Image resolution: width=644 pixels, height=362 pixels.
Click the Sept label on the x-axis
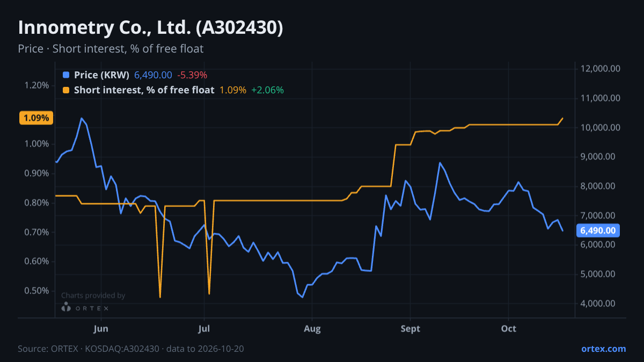point(411,328)
